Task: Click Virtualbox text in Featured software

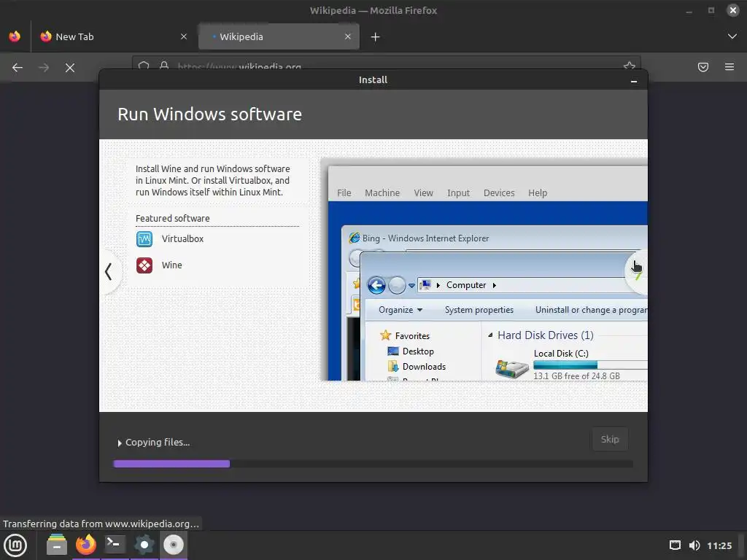Action: point(182,239)
